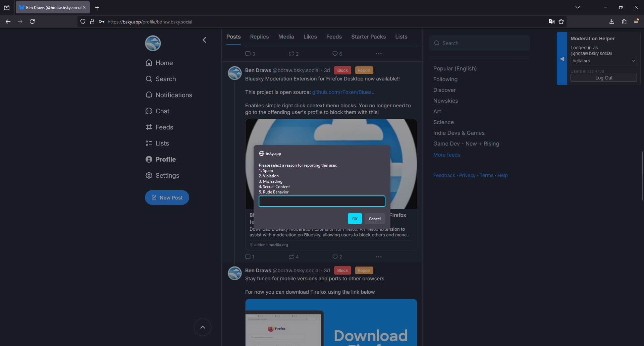Open the Help footer link
This screenshot has width=644, height=346.
(x=502, y=175)
